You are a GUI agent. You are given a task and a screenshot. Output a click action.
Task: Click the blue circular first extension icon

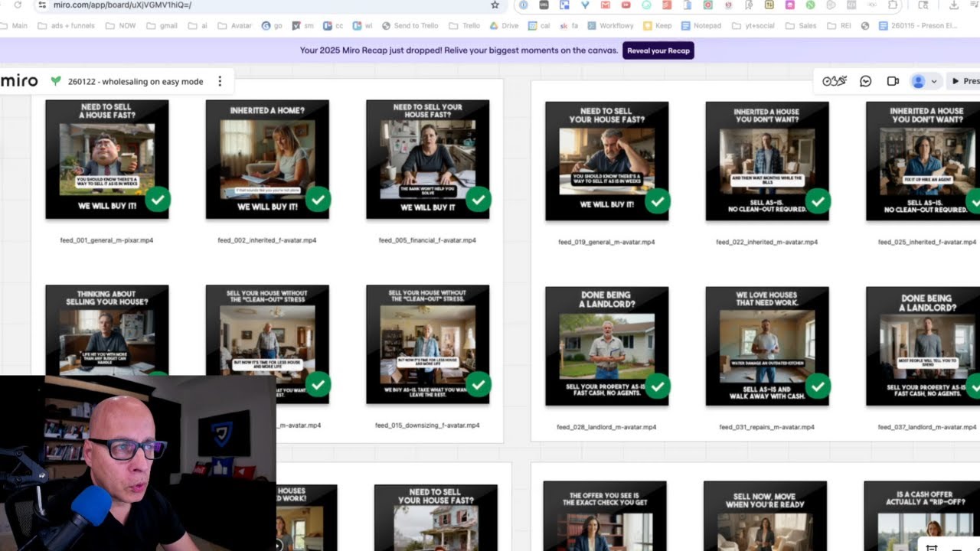click(x=524, y=5)
